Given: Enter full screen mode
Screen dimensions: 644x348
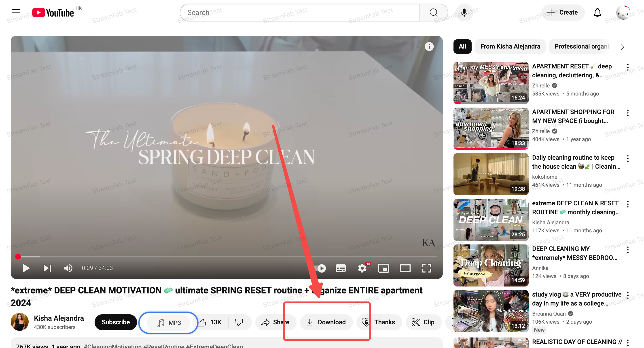Looking at the screenshot, I should coord(426,268).
